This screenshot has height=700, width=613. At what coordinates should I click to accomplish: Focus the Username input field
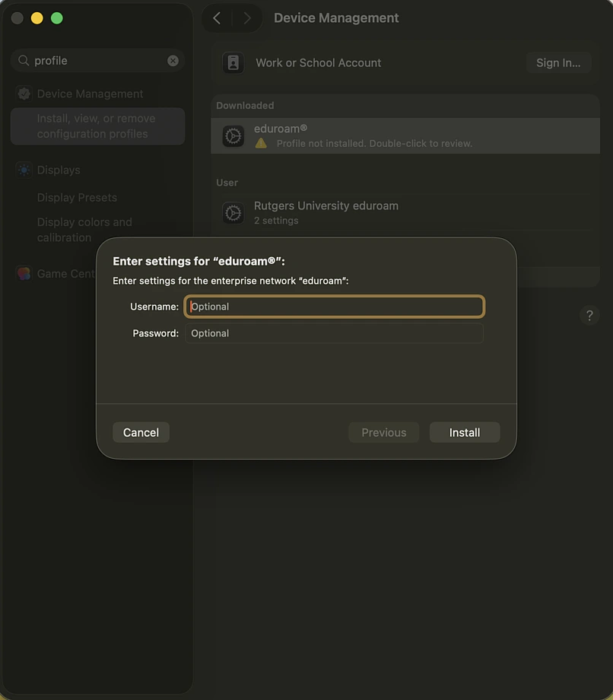(x=334, y=306)
